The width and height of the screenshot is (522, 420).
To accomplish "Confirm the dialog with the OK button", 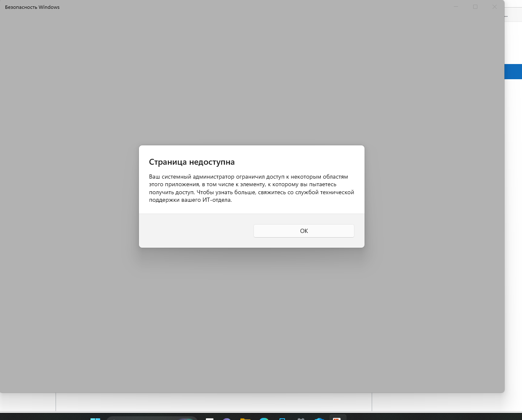I will point(304,231).
